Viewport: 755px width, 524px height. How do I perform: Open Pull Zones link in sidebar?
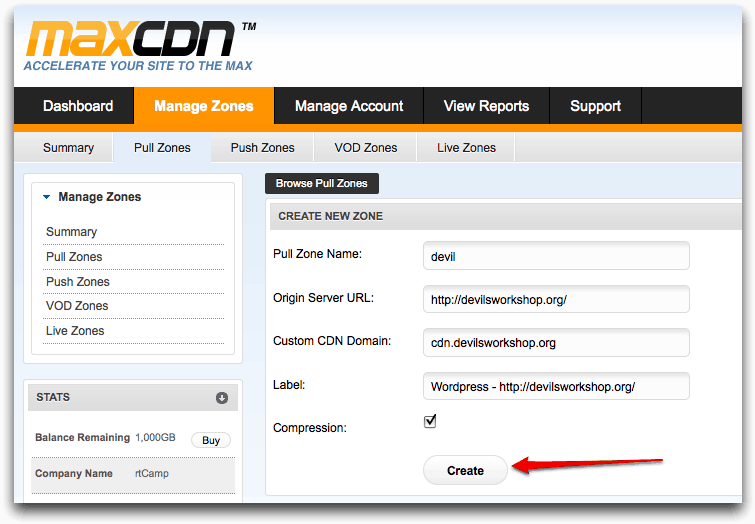point(74,257)
